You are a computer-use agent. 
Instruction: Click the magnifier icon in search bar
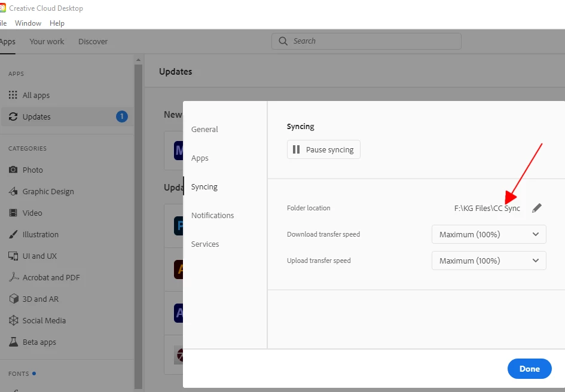click(283, 41)
